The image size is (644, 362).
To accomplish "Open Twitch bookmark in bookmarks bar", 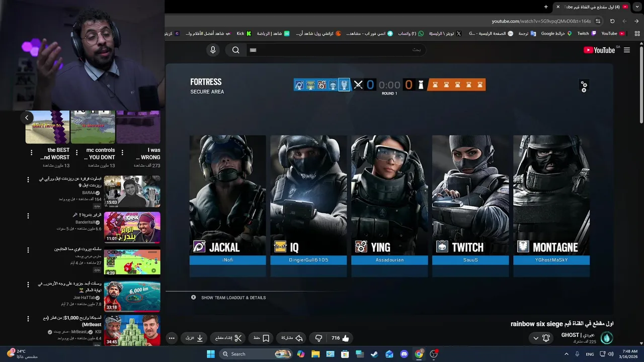I will tap(587, 34).
